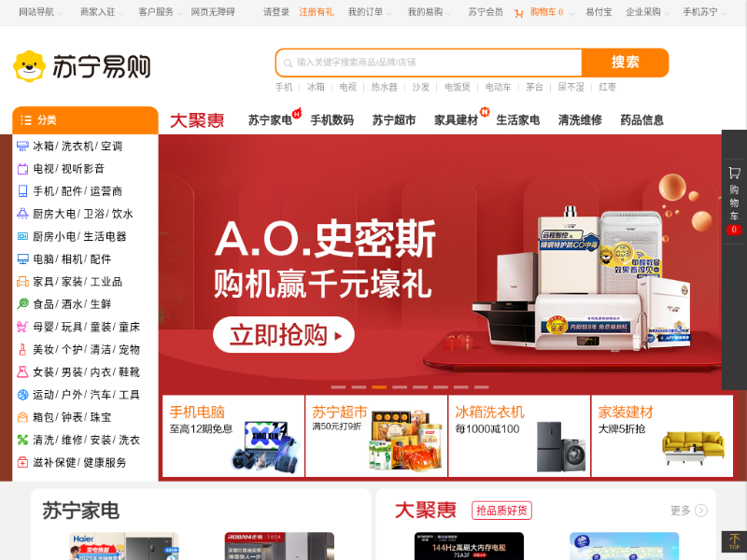747x560 pixels.
Task: Click the 分类 list icon in orange header
Action: [26, 120]
